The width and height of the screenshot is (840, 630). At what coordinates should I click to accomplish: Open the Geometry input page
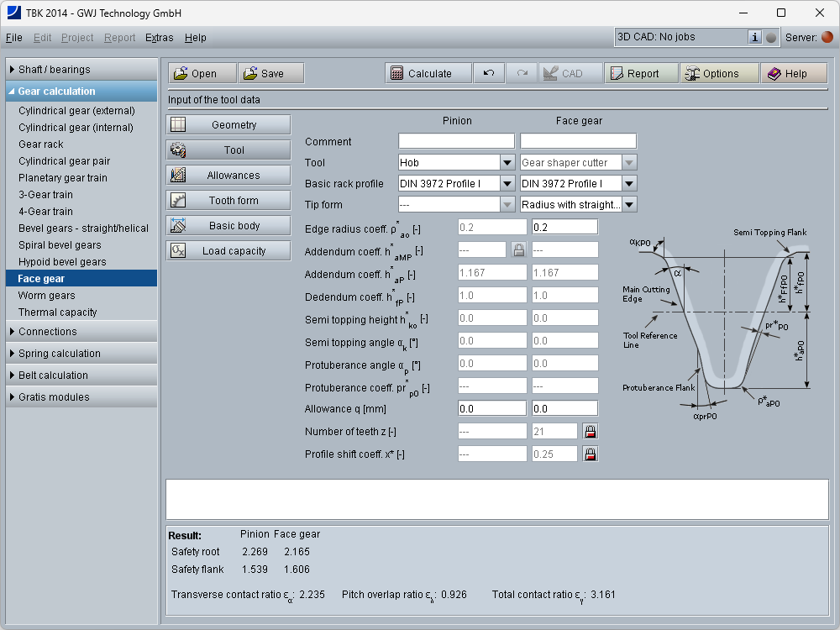click(x=228, y=125)
